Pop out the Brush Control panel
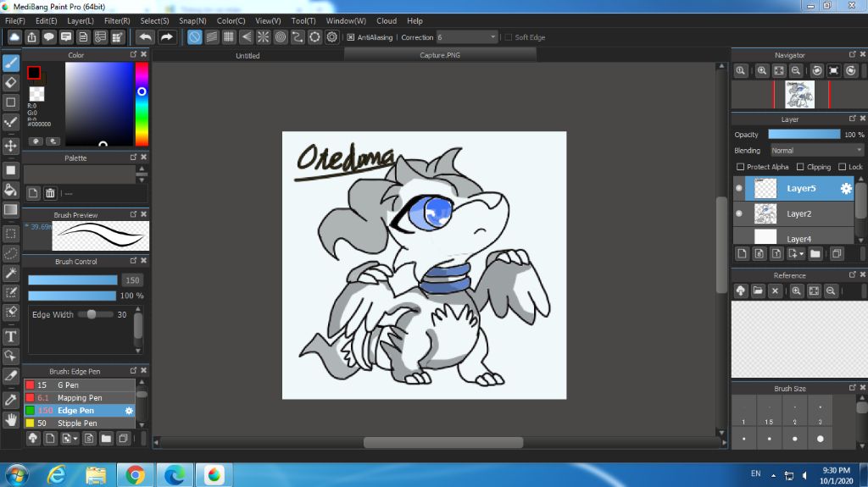This screenshot has height=487, width=868. [x=133, y=260]
